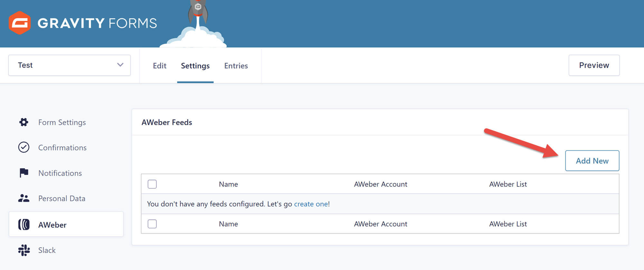Click the top AWeber List column header
The image size is (644, 270).
click(x=508, y=184)
